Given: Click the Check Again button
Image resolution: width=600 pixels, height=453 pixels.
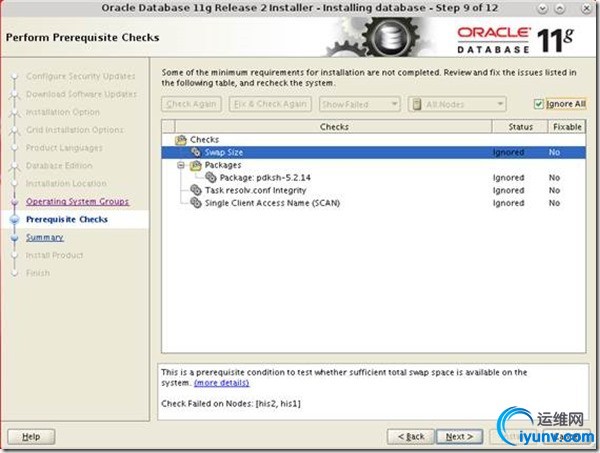Looking at the screenshot, I should coord(191,104).
